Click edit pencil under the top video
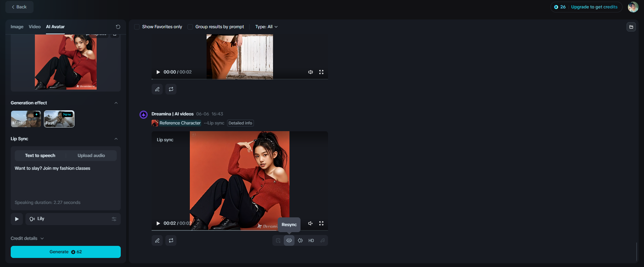 [157, 89]
